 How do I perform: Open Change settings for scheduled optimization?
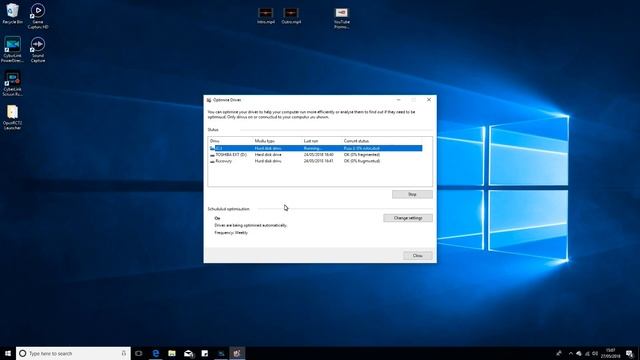click(408, 218)
